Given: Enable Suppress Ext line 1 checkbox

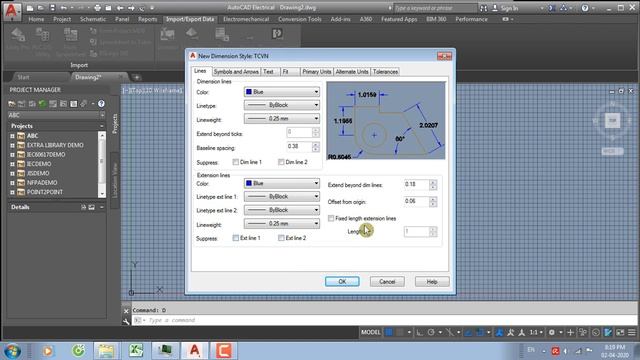Looking at the screenshot, I should (x=236, y=238).
